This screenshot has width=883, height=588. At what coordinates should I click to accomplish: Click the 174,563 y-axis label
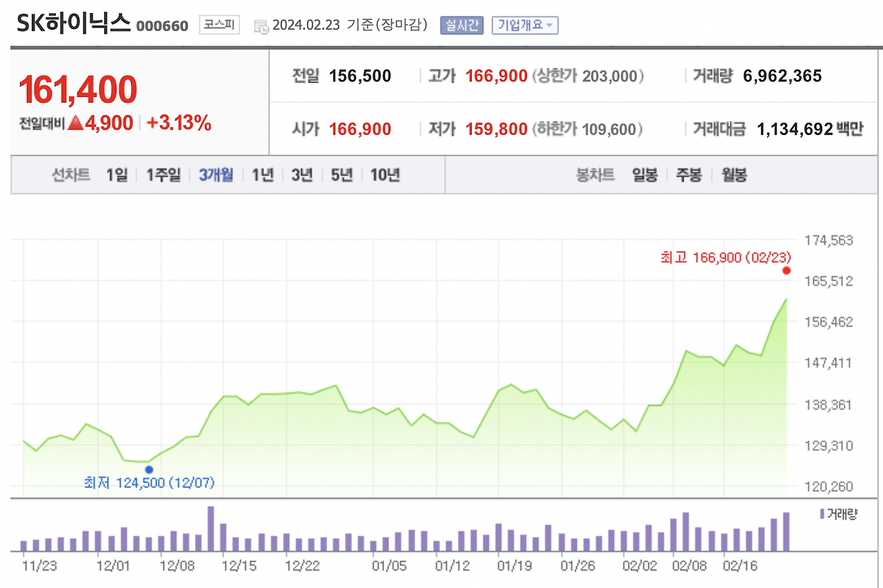pos(829,241)
